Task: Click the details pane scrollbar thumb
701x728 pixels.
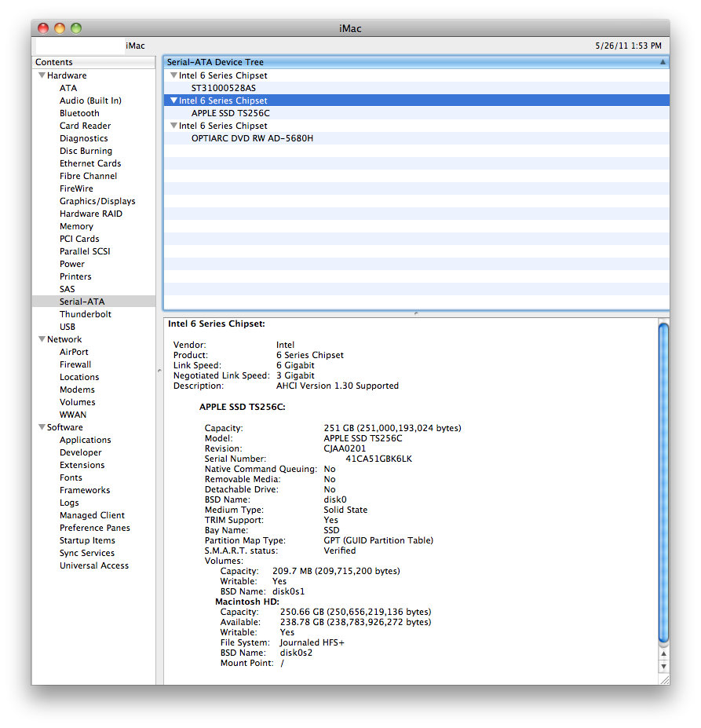Action: [664, 482]
